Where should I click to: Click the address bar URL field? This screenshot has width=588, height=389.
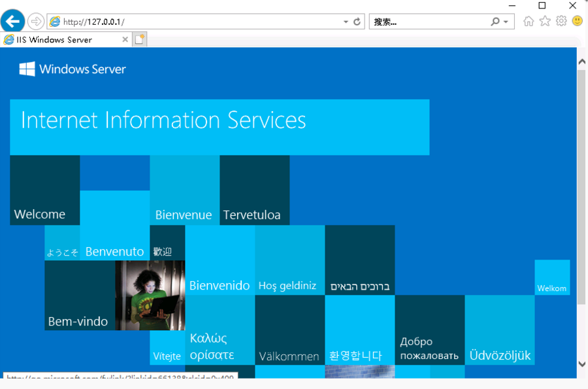[x=196, y=22]
